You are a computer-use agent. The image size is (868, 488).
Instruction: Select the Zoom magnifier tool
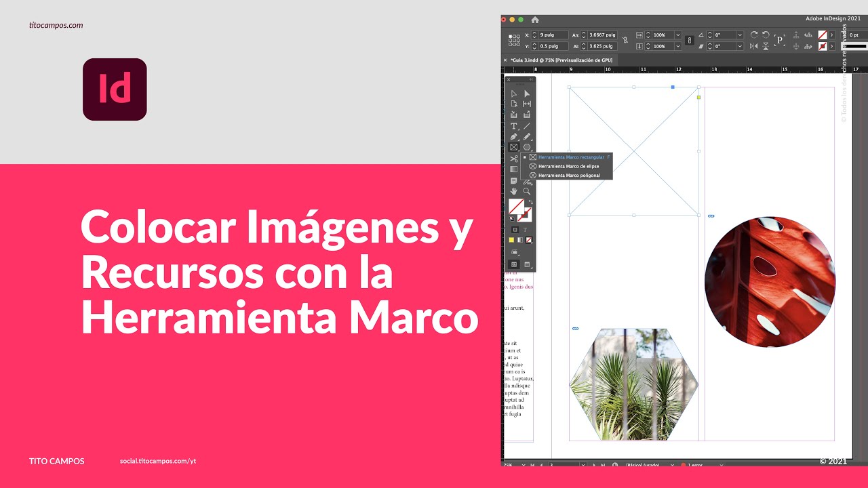pyautogui.click(x=527, y=191)
